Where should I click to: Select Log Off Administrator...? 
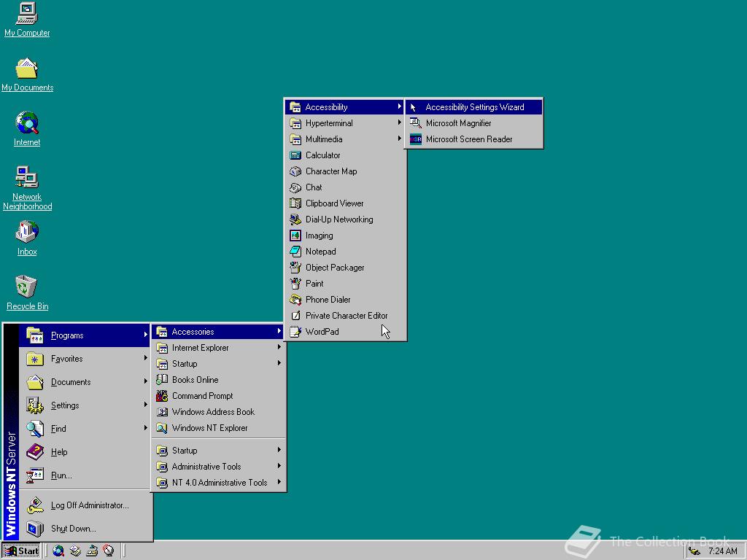pos(86,505)
